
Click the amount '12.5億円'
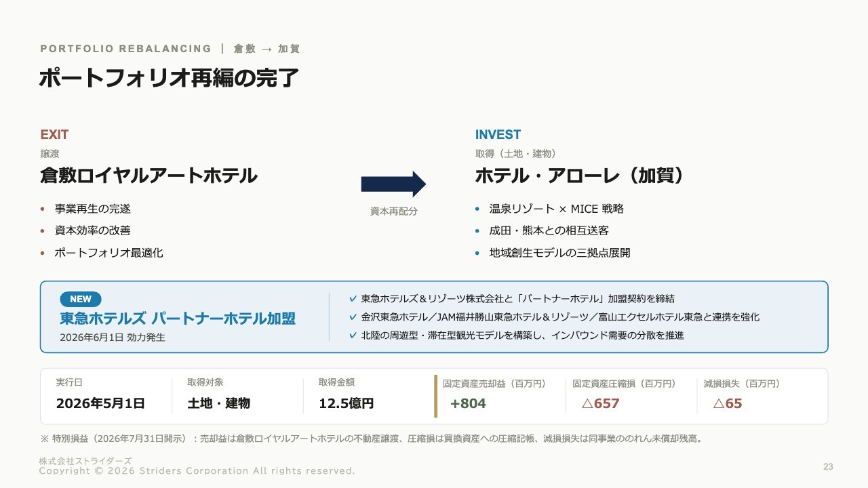(347, 403)
